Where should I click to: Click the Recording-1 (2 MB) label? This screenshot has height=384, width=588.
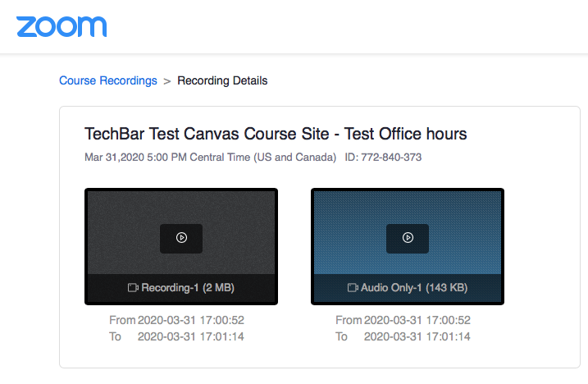pyautogui.click(x=188, y=288)
